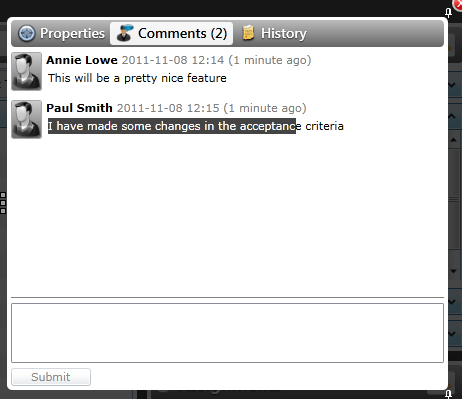Expand the topmost down chevron on the right edge
The height and width of the screenshot is (399, 462).
pos(452,85)
